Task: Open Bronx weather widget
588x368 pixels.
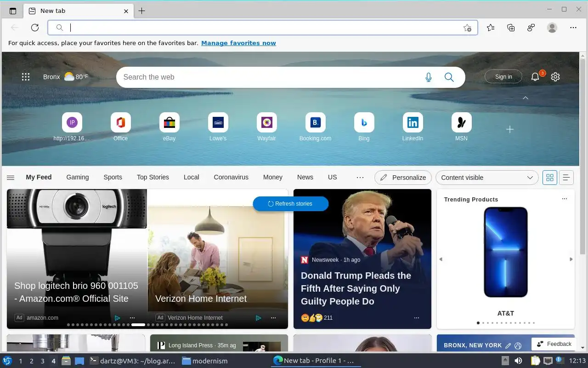Action: tap(65, 77)
